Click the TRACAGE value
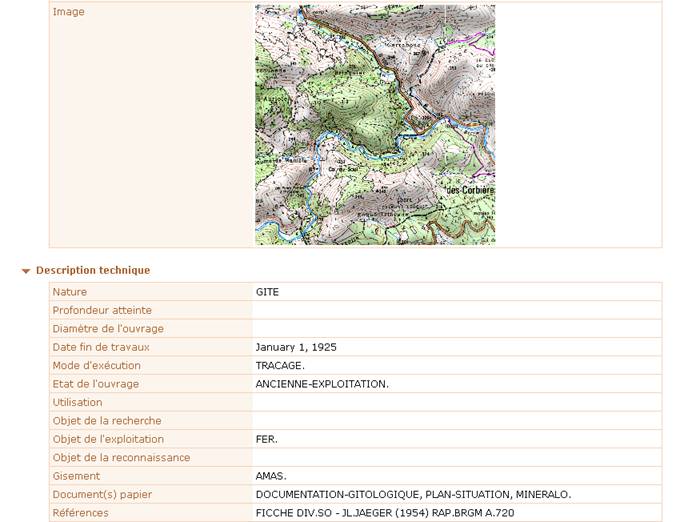This screenshot has width=680, height=522. click(280, 365)
